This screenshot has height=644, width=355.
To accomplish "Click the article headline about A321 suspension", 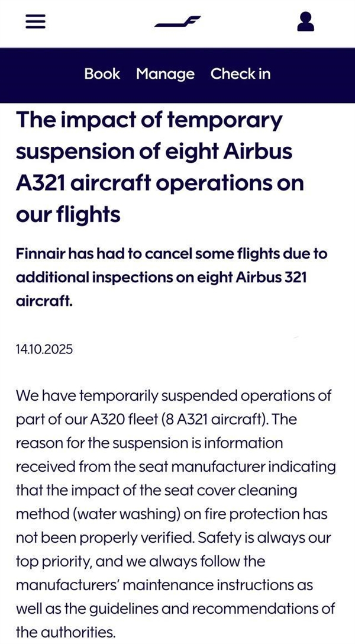I will click(x=160, y=167).
